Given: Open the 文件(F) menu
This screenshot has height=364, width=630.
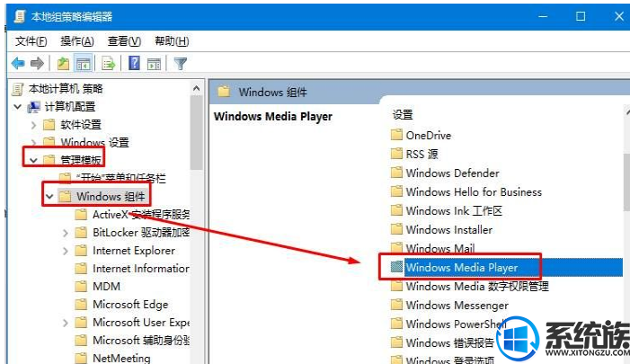Looking at the screenshot, I should coord(31,41).
